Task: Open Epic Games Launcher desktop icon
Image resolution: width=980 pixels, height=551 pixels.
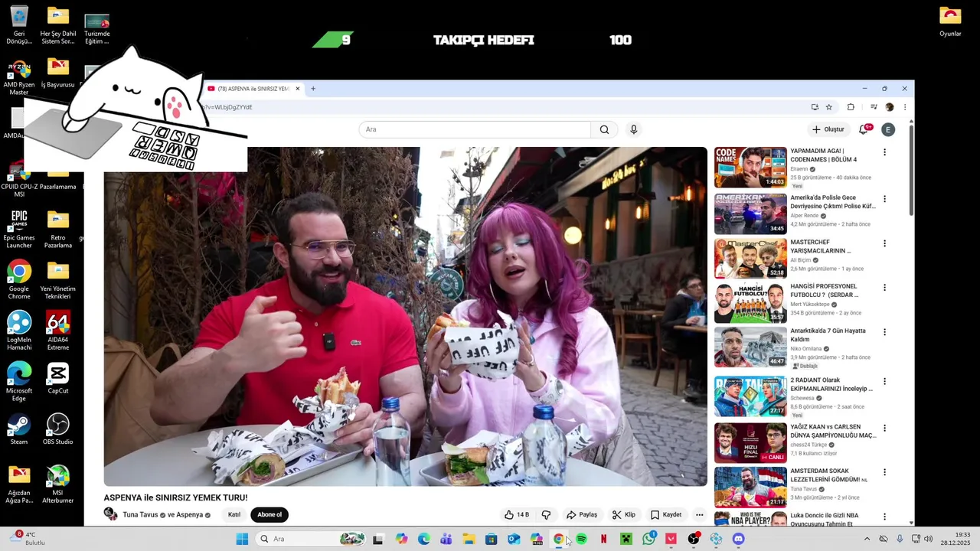Action: (19, 229)
